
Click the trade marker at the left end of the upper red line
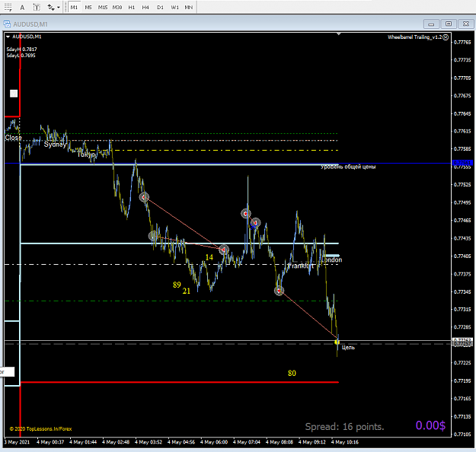point(144,198)
